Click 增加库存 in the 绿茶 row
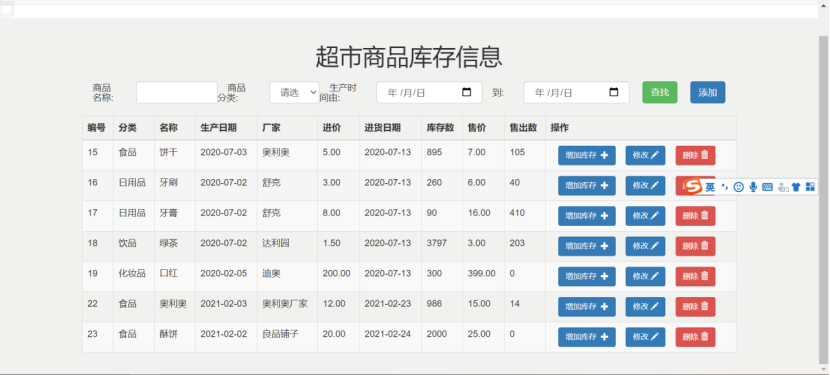 [x=587, y=246]
